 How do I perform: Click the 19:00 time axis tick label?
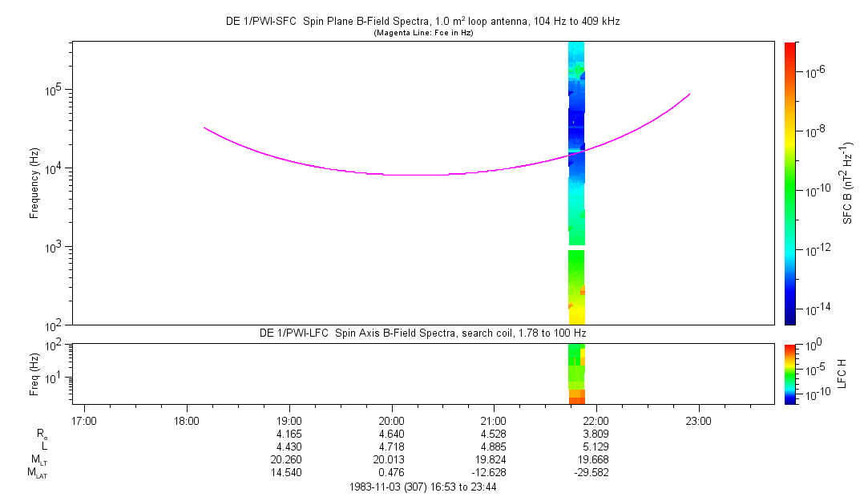(x=289, y=421)
